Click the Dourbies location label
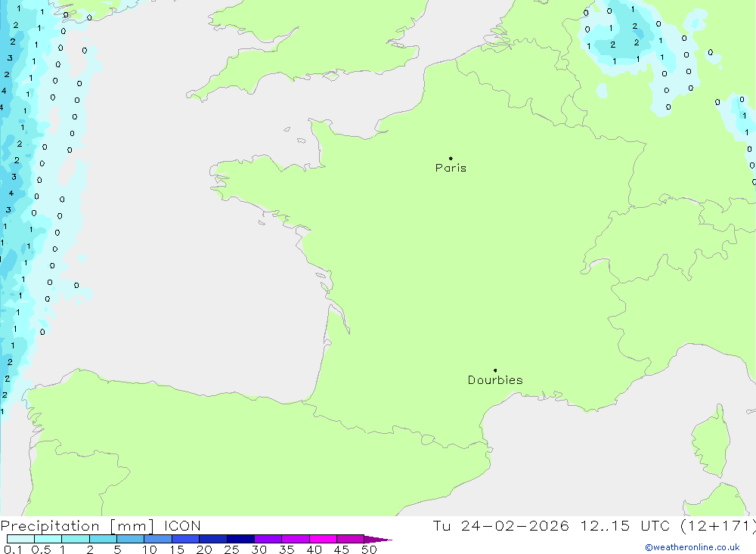The width and height of the screenshot is (756, 554). point(495,380)
